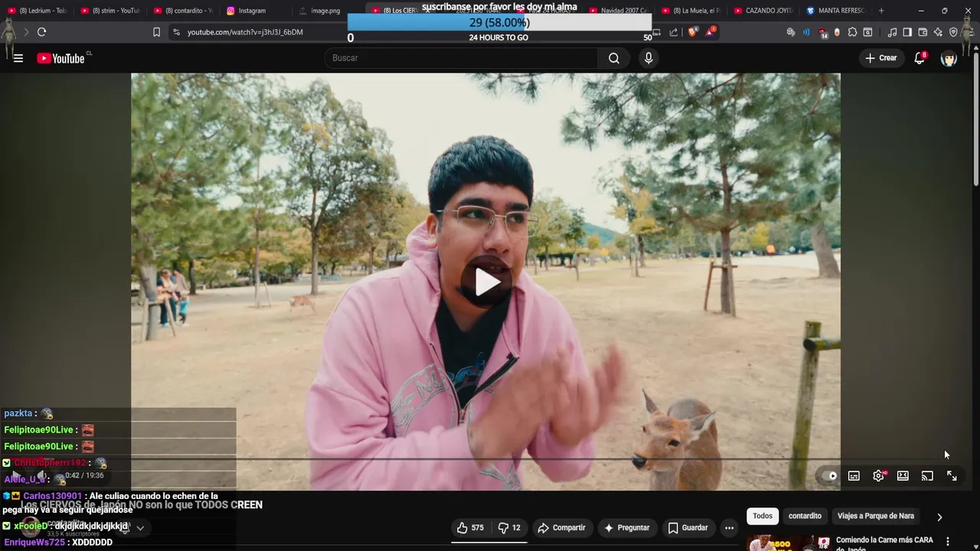Switch to the contardito browser tab
980x551 pixels.
tap(182, 11)
